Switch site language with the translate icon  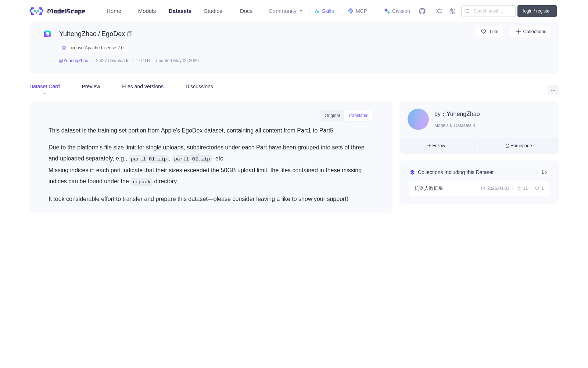452,11
